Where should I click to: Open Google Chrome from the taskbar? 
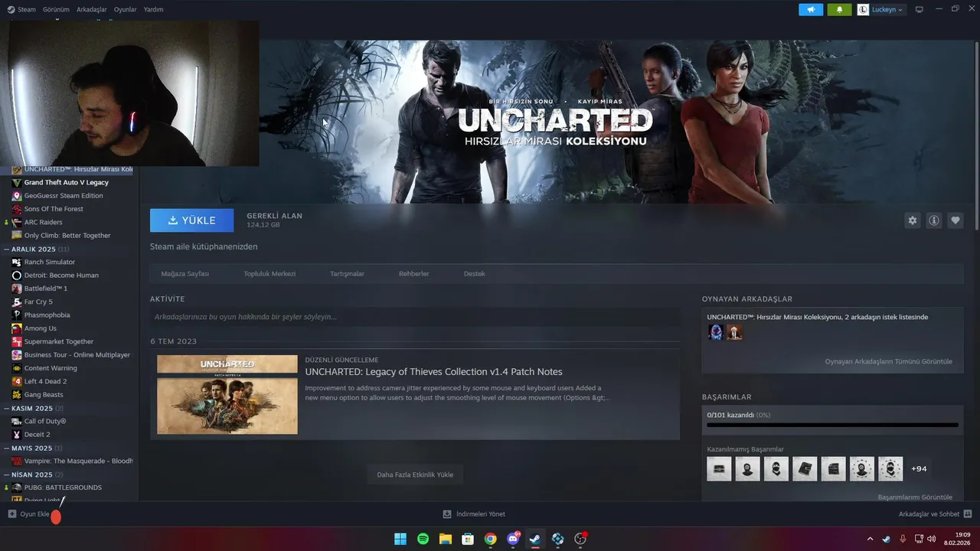pos(490,539)
